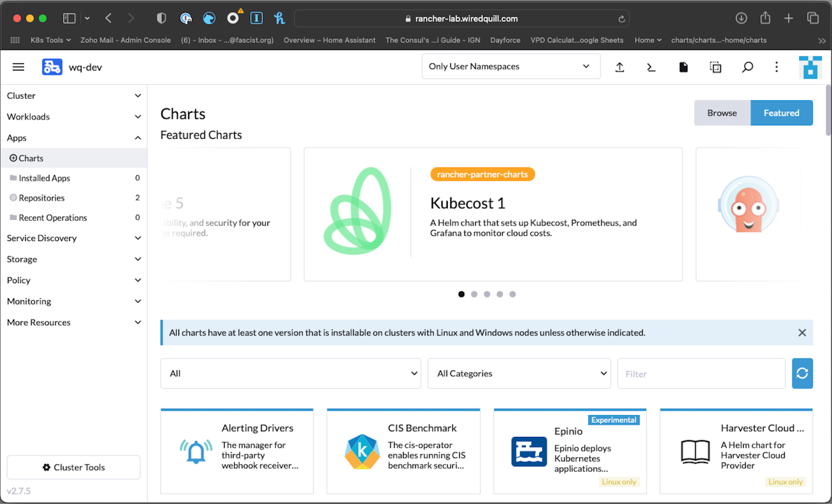
Task: Open the Zoho Mail Admin Console bookmark
Action: tap(125, 40)
